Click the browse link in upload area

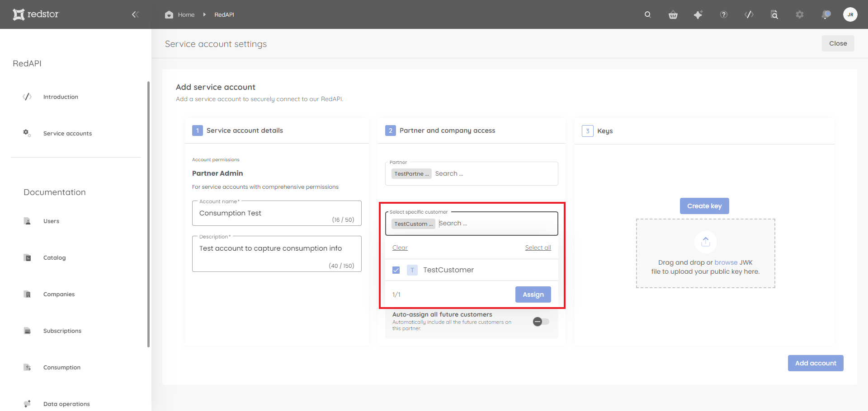726,262
